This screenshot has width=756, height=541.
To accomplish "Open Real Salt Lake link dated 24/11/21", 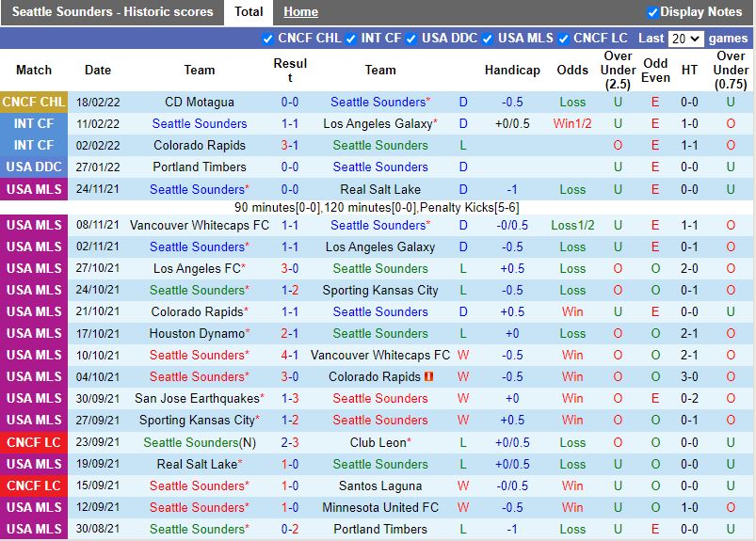I will (x=380, y=189).
